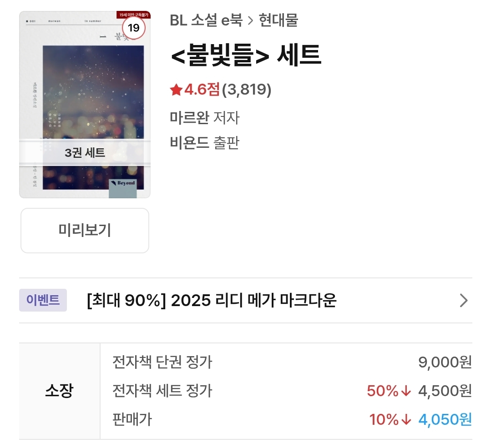Click the breadcrumb arrow between categories

point(250,20)
